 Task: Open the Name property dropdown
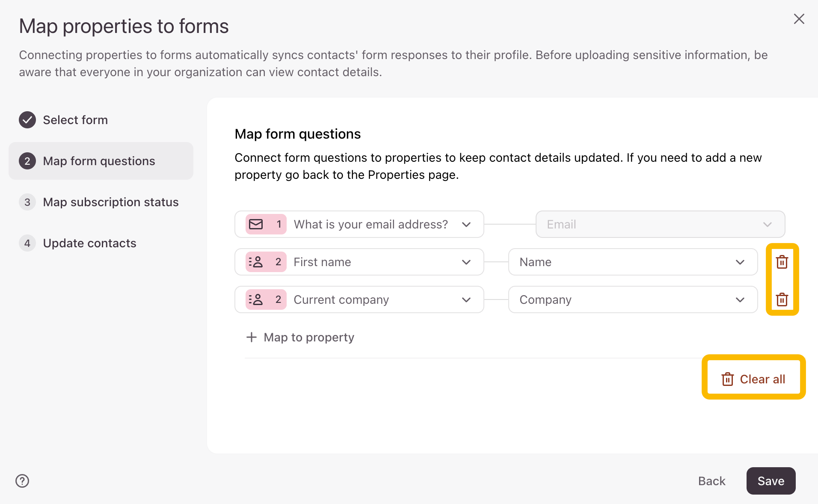632,262
